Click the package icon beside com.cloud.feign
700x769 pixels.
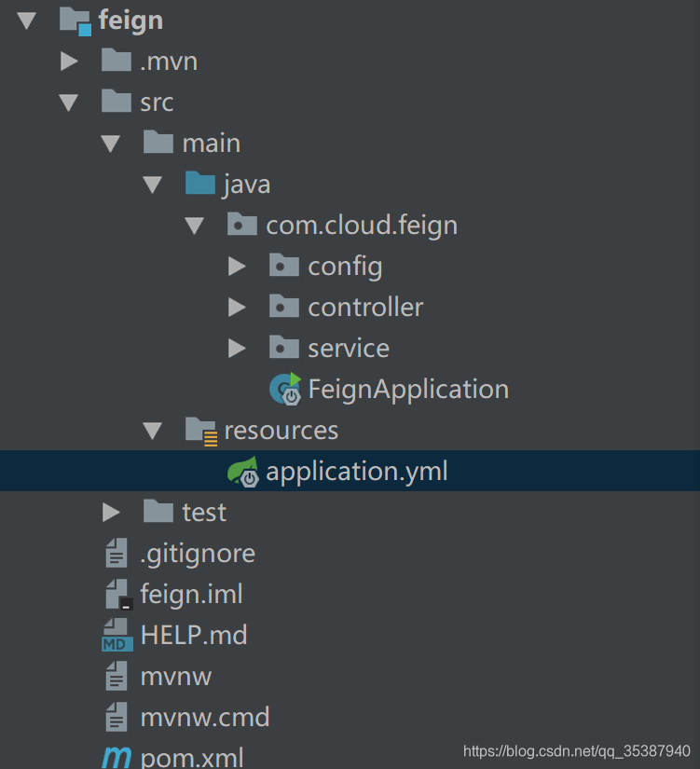[x=241, y=225]
